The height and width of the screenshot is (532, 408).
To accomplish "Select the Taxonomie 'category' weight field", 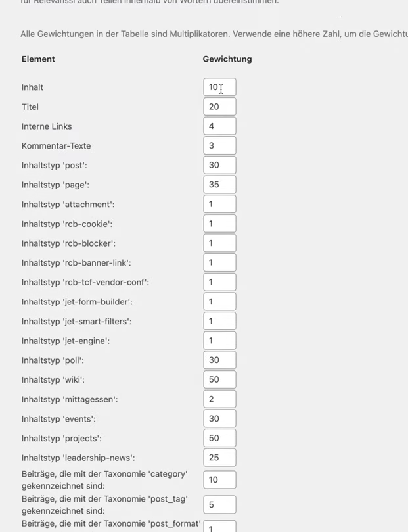I will (x=220, y=479).
